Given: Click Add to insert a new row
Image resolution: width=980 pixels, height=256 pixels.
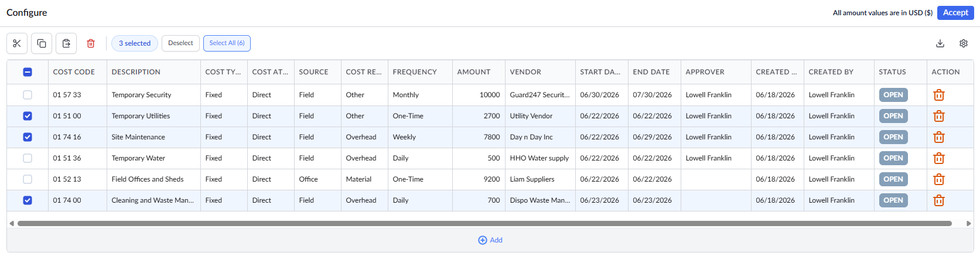Looking at the screenshot, I should (x=490, y=240).
